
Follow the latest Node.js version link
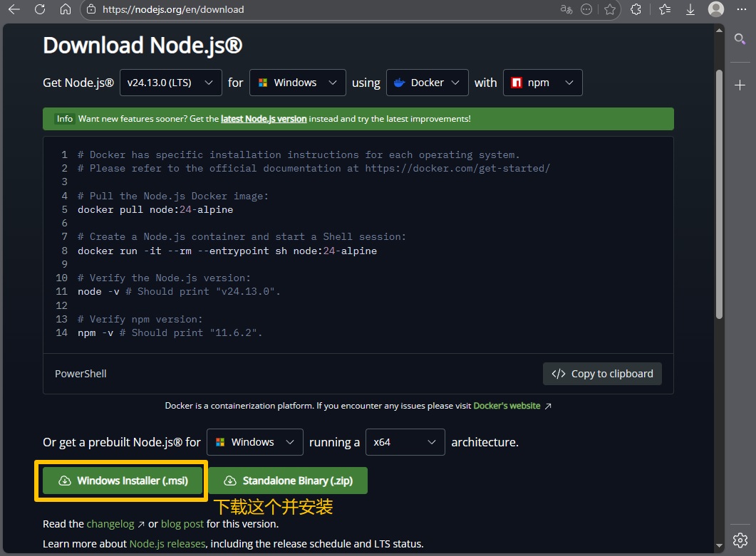(264, 119)
